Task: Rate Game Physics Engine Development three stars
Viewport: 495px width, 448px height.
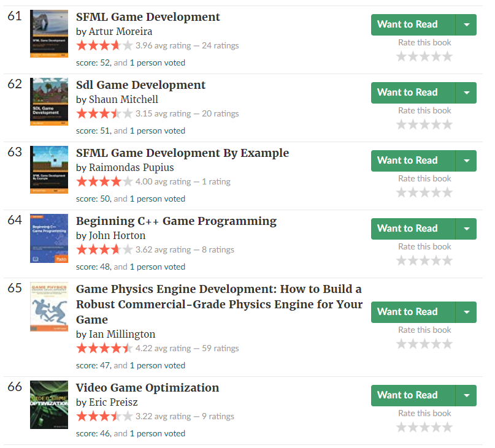Action: [424, 344]
